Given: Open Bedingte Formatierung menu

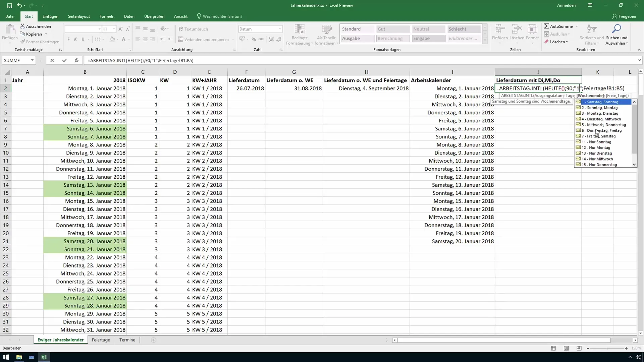Looking at the screenshot, I should click(x=300, y=35).
